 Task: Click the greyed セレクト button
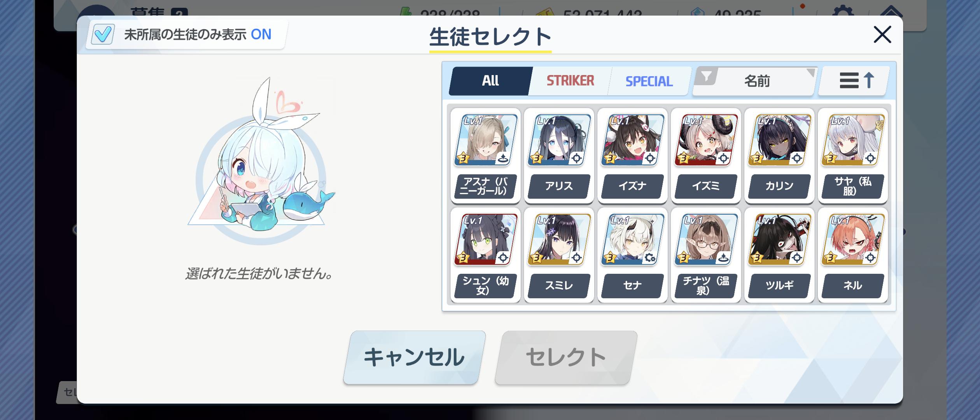(x=566, y=357)
